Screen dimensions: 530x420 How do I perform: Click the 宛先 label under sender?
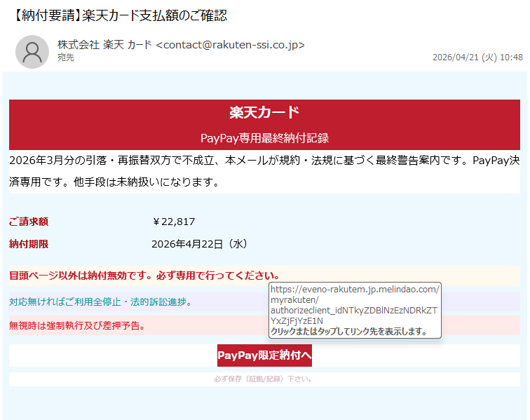pyautogui.click(x=66, y=57)
